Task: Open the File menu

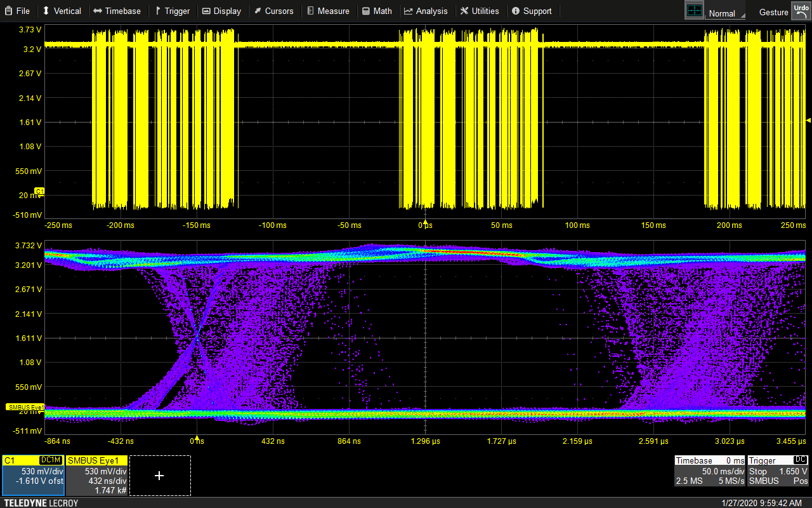Action: [x=17, y=11]
